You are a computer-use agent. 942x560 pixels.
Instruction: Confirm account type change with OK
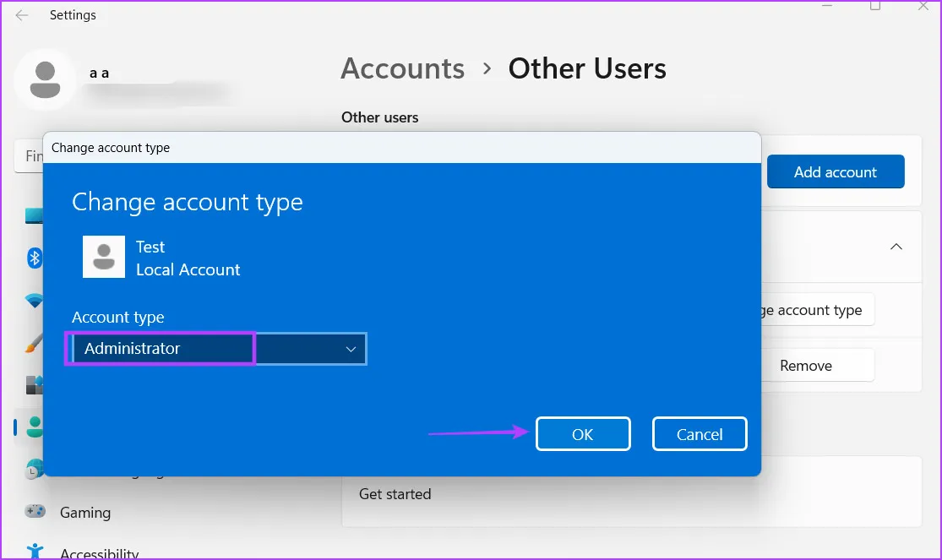[x=583, y=434]
